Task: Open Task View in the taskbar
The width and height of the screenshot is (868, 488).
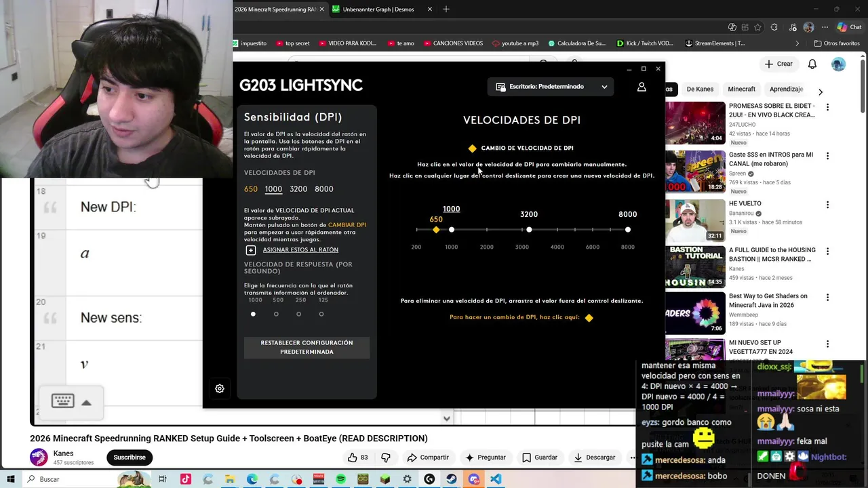Action: click(163, 479)
